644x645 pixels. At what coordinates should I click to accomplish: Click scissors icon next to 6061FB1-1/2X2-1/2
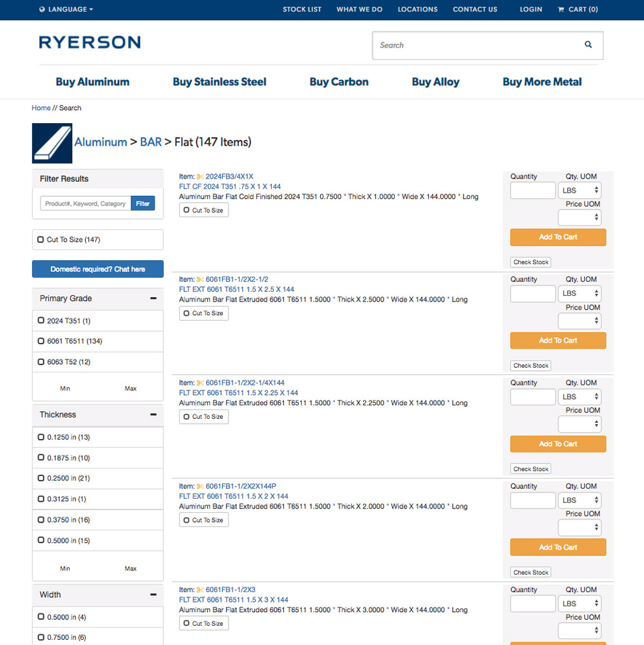(200, 279)
